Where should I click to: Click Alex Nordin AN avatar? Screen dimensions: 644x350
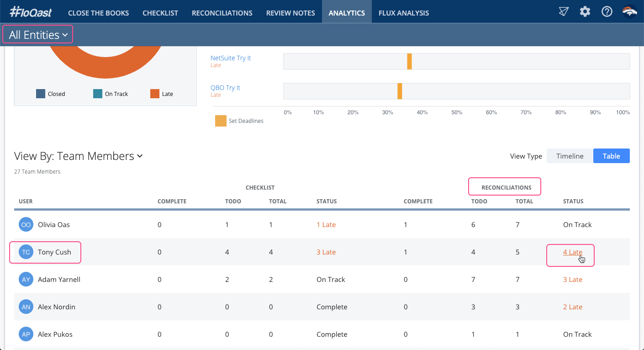(26, 307)
